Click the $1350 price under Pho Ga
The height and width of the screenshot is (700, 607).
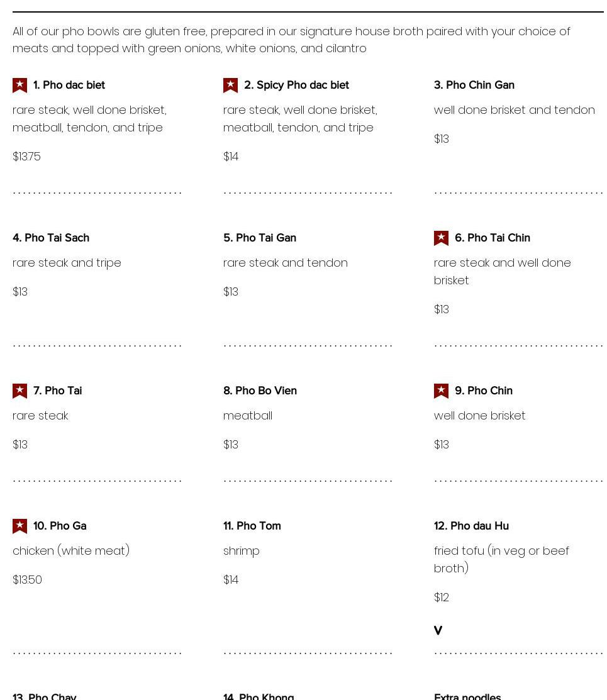[x=27, y=580]
